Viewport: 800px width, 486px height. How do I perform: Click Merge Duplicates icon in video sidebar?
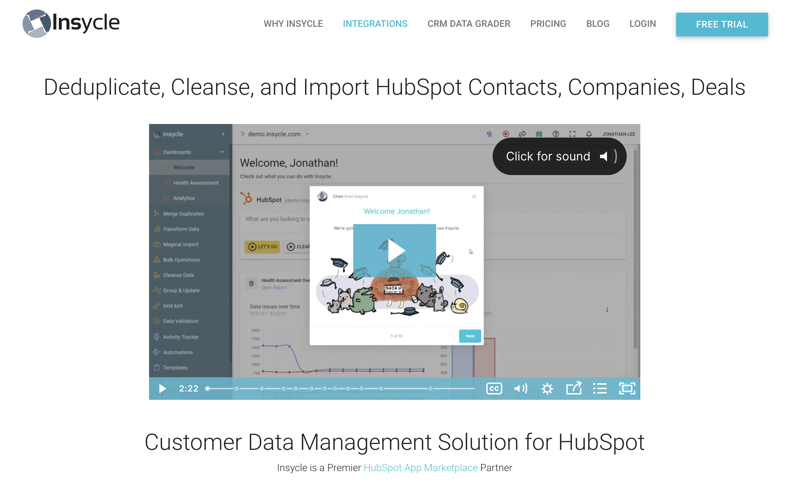(157, 214)
